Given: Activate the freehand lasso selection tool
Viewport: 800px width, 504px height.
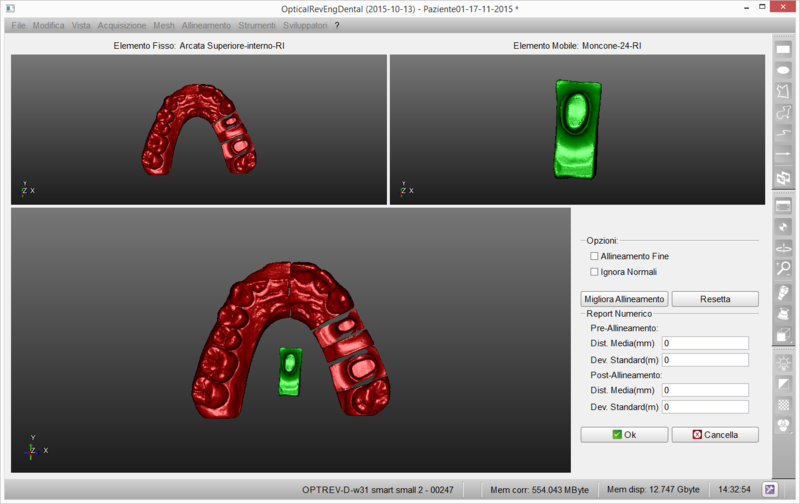Looking at the screenshot, I should pyautogui.click(x=784, y=114).
